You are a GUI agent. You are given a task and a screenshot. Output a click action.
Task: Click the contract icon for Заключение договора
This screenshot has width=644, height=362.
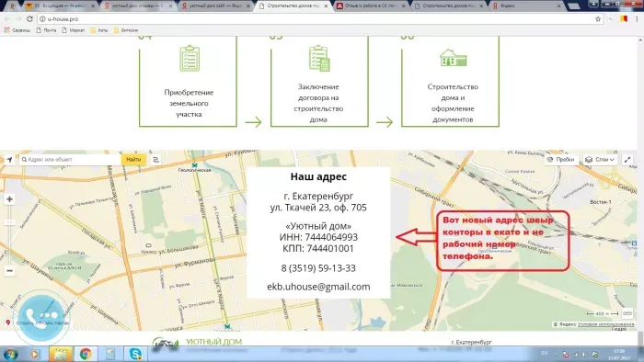(319, 58)
